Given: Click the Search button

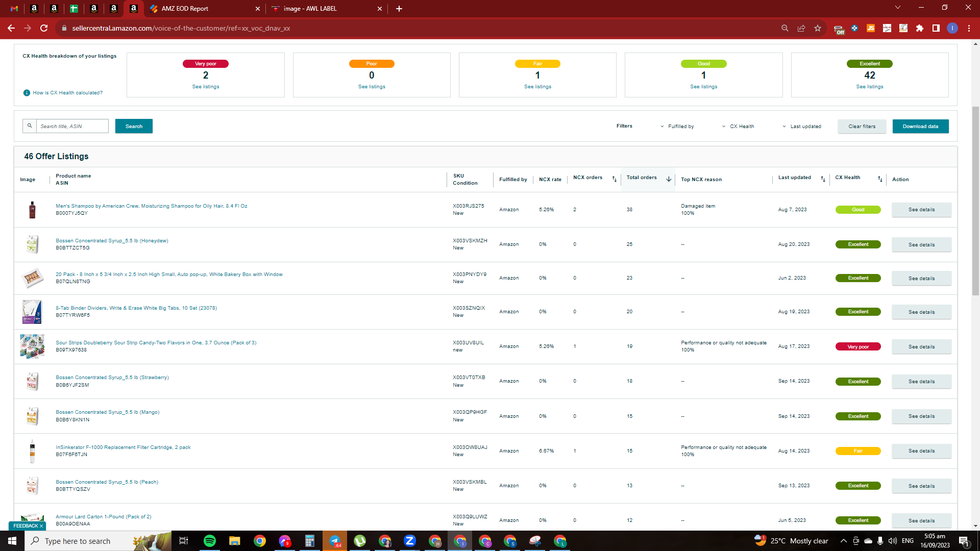Looking at the screenshot, I should [134, 126].
